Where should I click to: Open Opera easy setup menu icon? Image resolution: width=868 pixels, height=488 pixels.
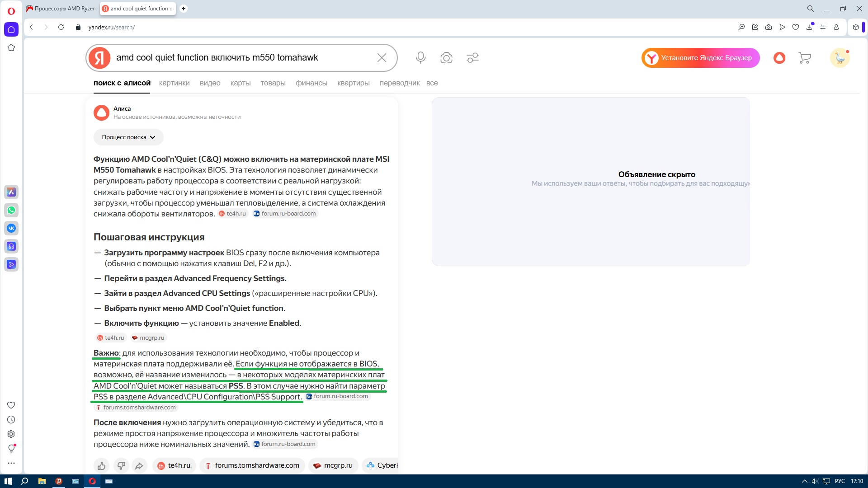point(822,27)
